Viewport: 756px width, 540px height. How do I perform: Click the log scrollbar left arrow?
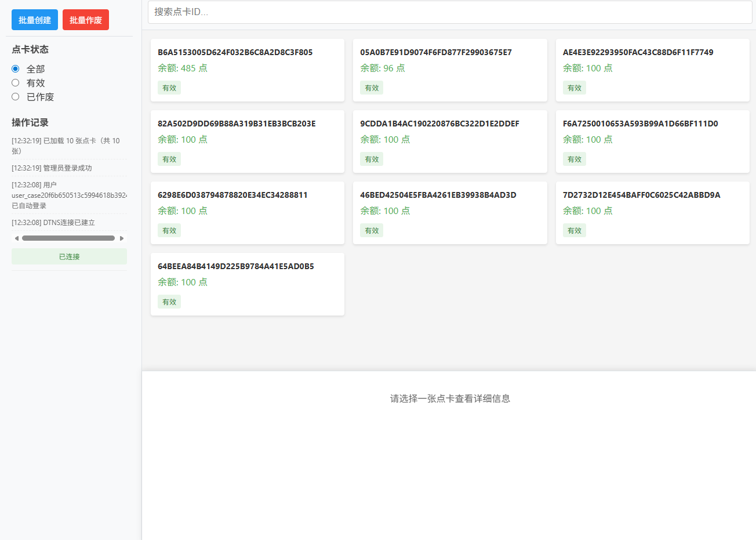click(17, 238)
